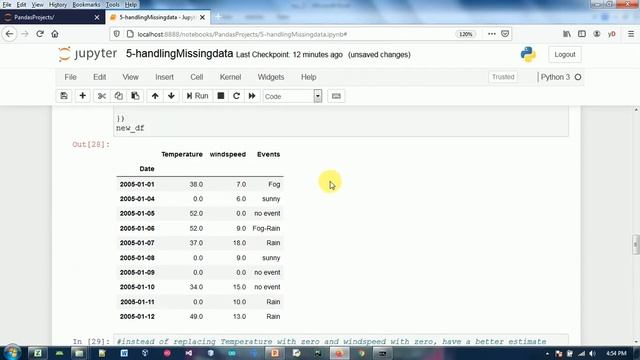Switch to the PandasProjects/ tab
Screen dimensions: 640x360
click(x=52, y=17)
